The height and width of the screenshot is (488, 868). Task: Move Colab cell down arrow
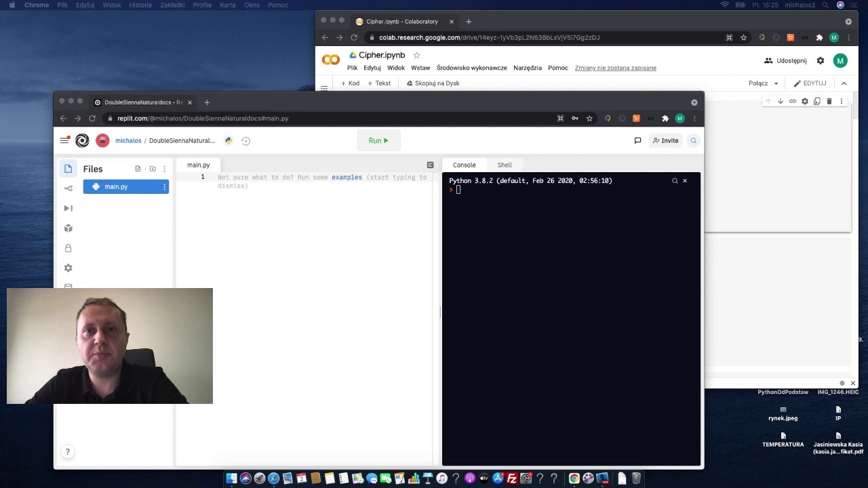[781, 101]
